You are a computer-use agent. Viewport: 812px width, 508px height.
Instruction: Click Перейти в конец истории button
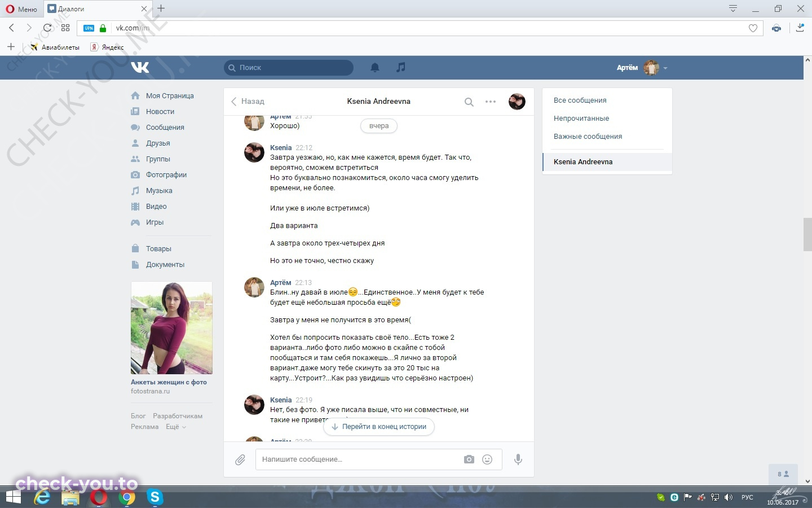coord(379,427)
